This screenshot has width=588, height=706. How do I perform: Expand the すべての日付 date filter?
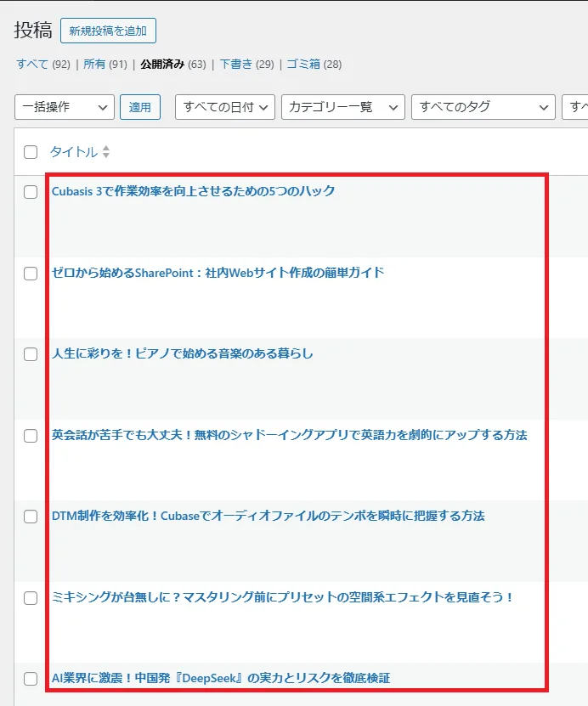point(225,107)
